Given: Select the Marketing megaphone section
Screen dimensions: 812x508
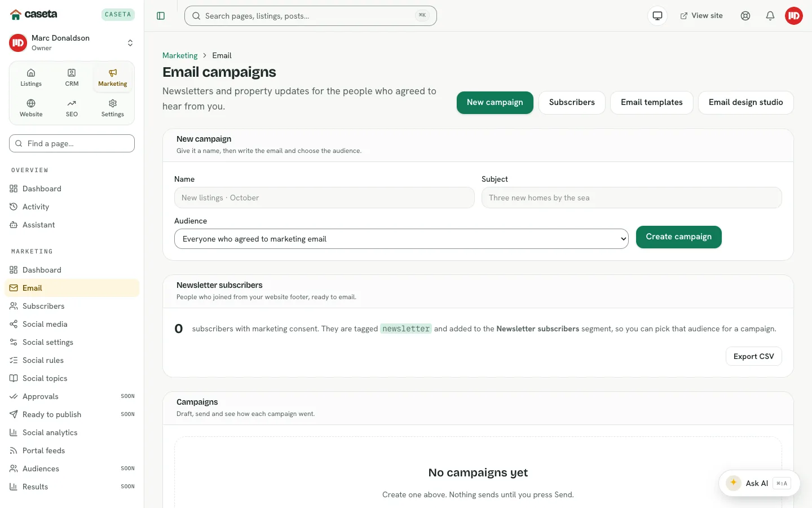Looking at the screenshot, I should [113, 78].
